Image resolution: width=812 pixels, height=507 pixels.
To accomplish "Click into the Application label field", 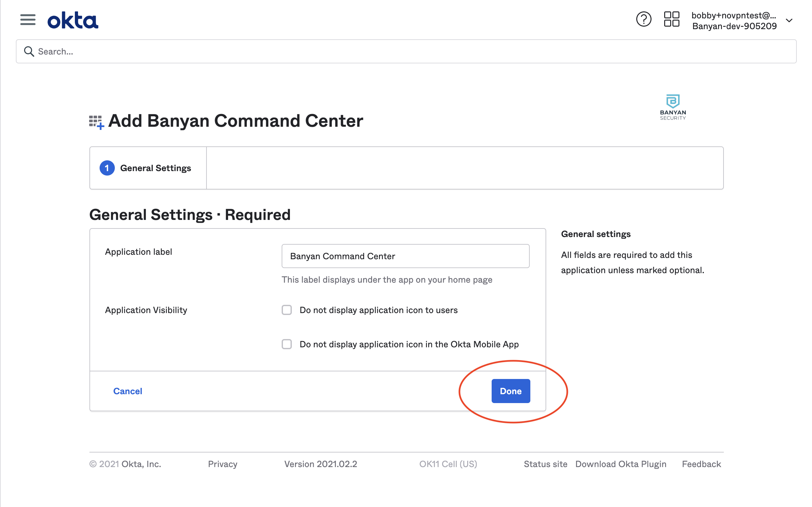I will click(x=405, y=256).
